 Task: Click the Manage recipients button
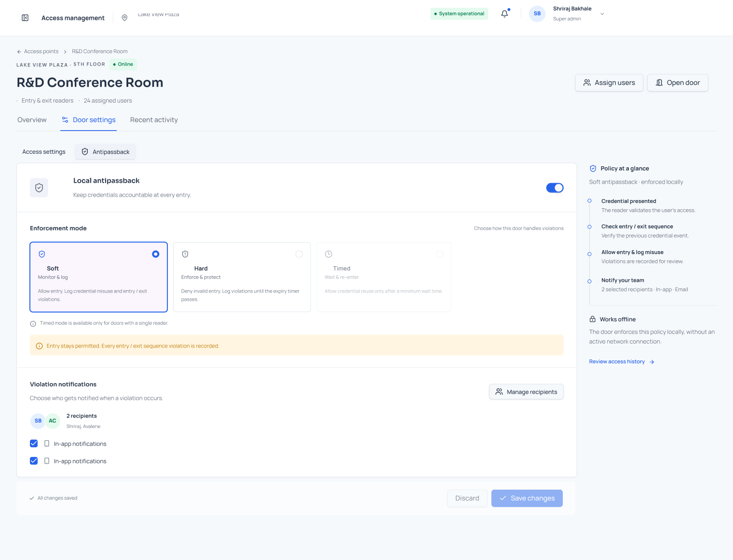pos(526,392)
